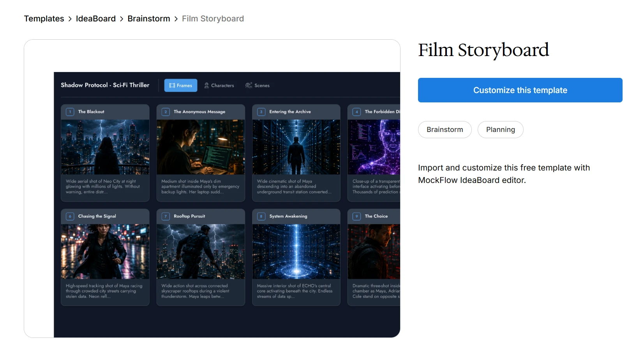This screenshot has width=644, height=355.
Task: Click the Characters person icon
Action: click(x=206, y=85)
